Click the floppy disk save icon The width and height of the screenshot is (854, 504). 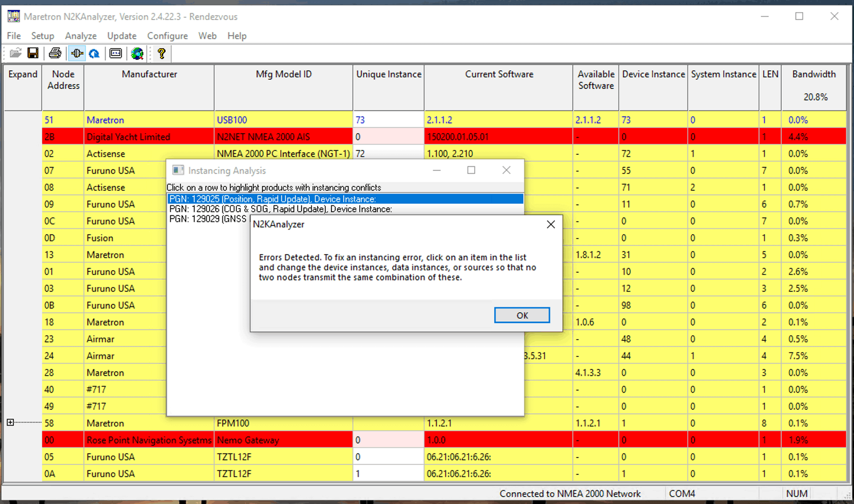[x=33, y=53]
